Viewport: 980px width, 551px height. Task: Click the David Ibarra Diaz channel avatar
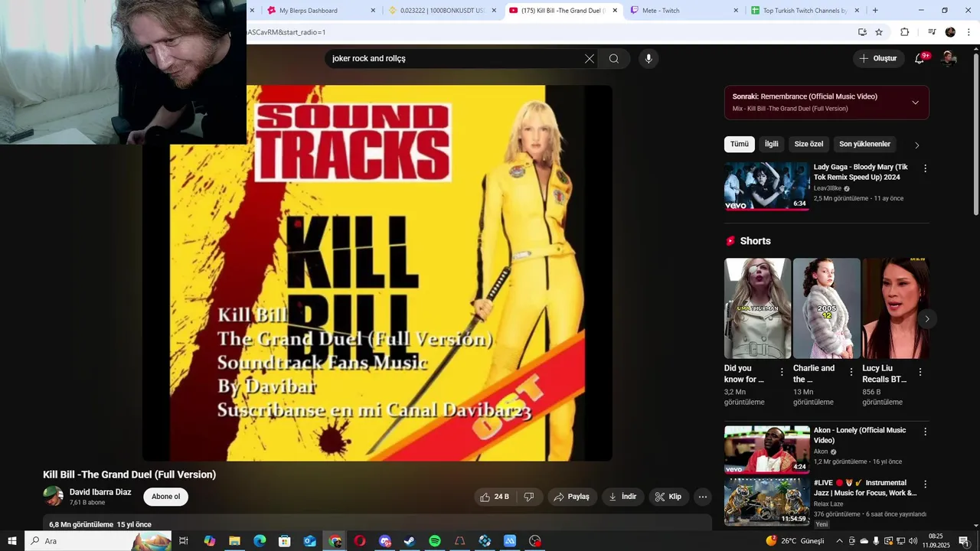click(x=54, y=496)
